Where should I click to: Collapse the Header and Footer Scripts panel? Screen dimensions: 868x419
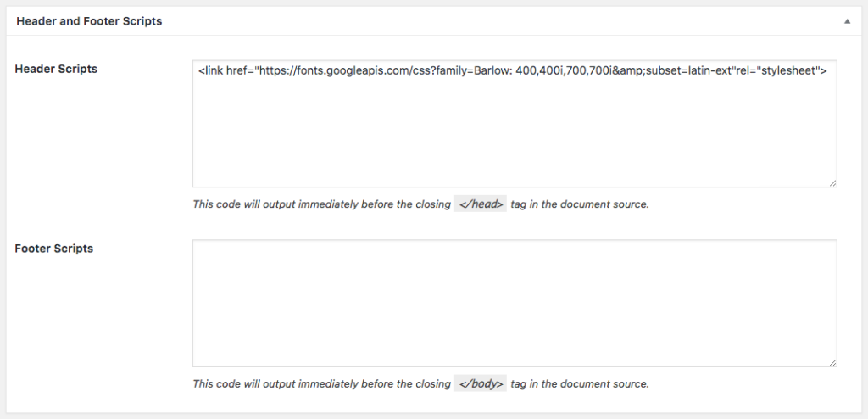pyautogui.click(x=847, y=21)
